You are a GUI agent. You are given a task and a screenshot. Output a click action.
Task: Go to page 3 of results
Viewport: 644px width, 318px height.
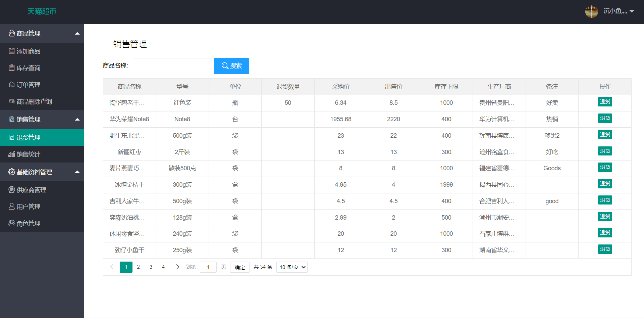[151, 267]
